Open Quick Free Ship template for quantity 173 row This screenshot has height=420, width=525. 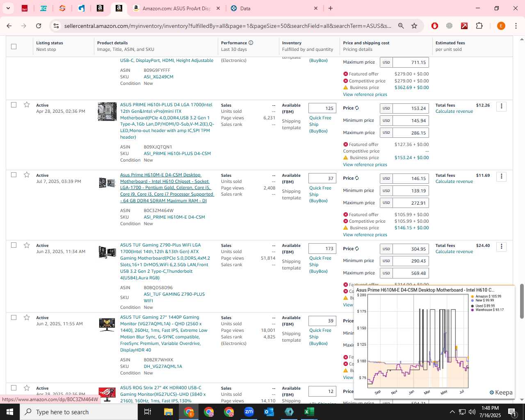click(320, 265)
